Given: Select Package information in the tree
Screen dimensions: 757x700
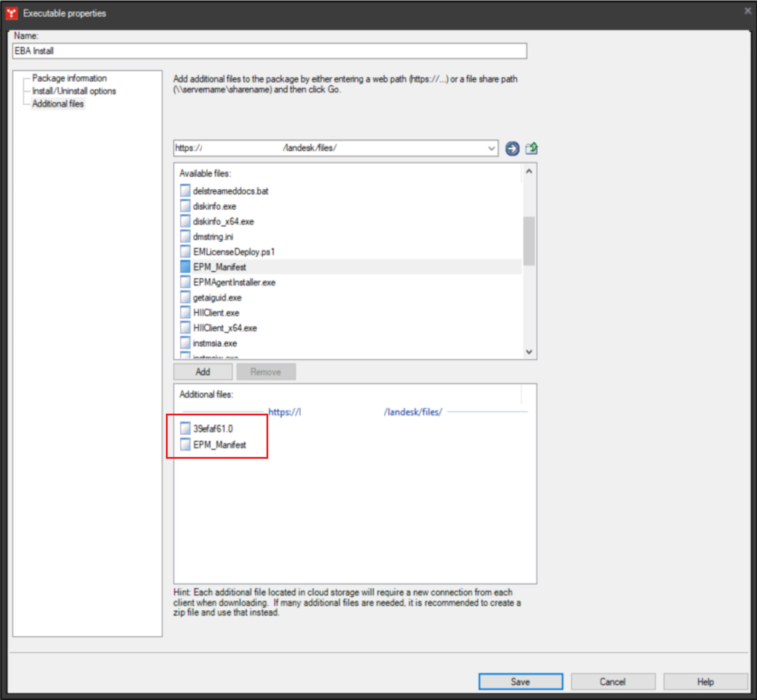Looking at the screenshot, I should point(70,78).
